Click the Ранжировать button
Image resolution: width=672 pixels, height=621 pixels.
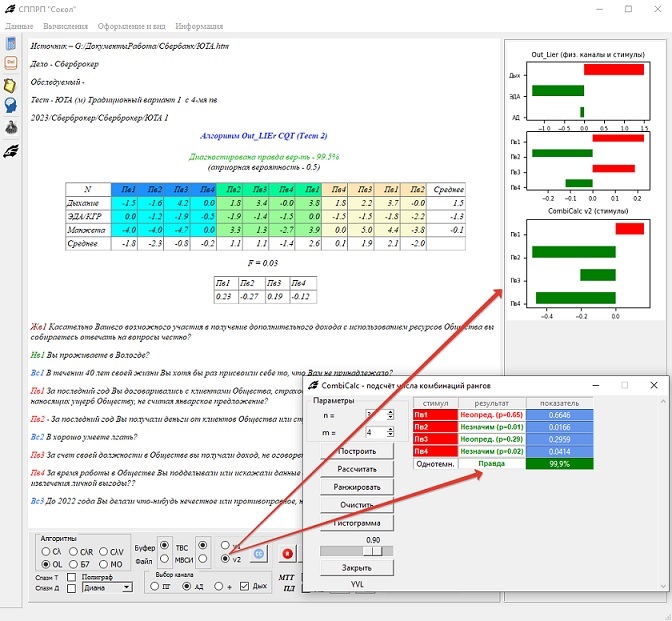[357, 487]
